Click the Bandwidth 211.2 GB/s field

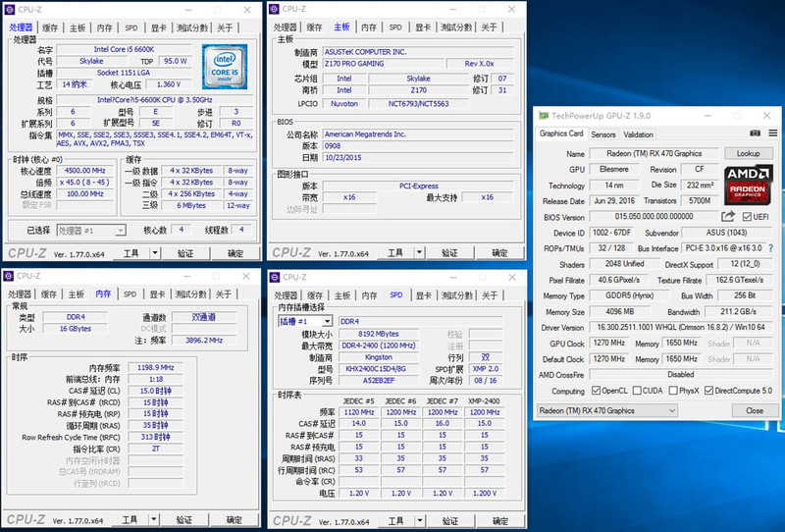coord(739,311)
